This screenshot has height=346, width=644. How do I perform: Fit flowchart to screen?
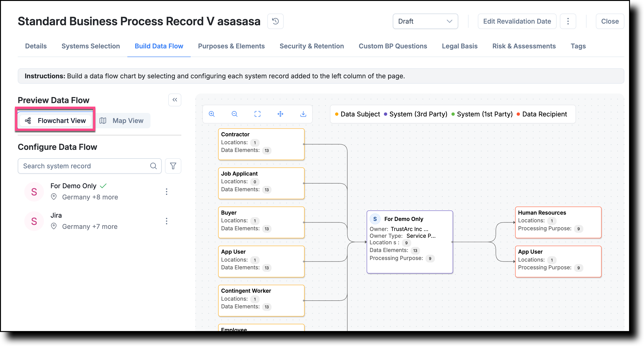point(257,114)
